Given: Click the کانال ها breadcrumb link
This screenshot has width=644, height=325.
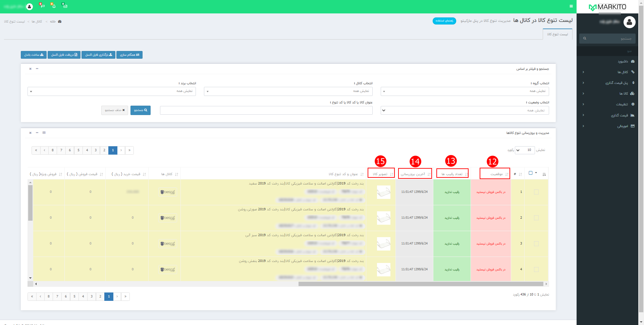Looking at the screenshot, I should [x=37, y=21].
